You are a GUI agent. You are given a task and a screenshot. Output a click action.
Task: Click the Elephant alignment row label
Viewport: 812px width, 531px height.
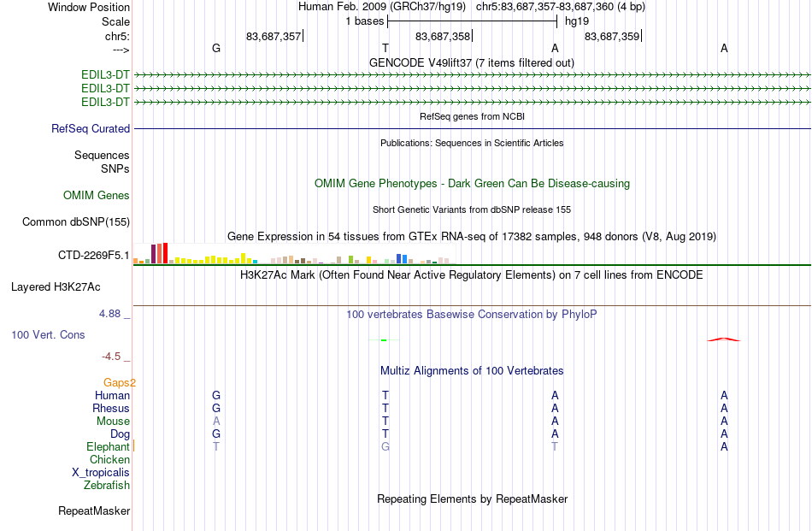tap(108, 446)
